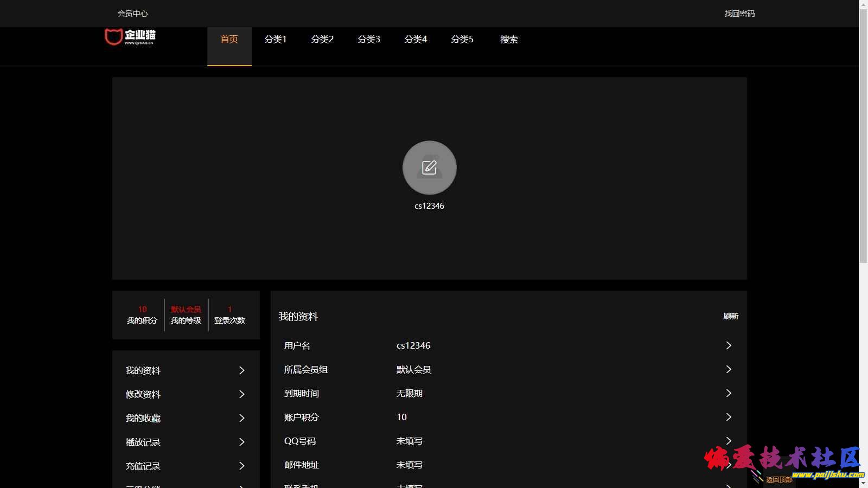Expand the 我的资料 sidebar arrow

click(x=242, y=370)
